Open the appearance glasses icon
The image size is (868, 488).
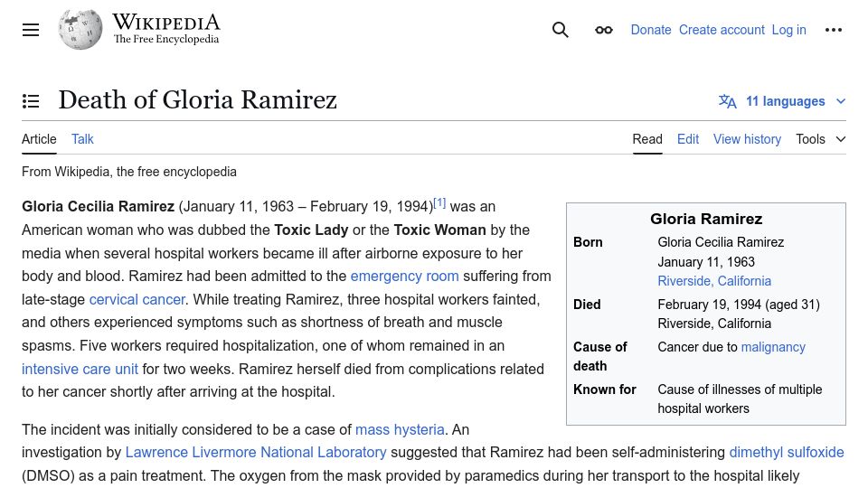pos(603,30)
